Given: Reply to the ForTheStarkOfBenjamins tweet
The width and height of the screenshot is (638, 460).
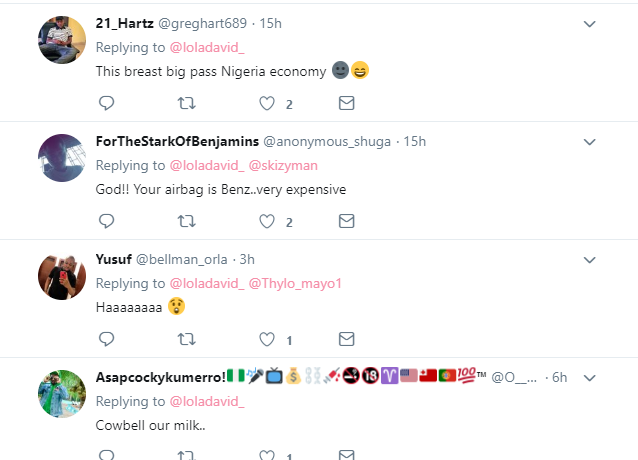Looking at the screenshot, I should tap(106, 221).
